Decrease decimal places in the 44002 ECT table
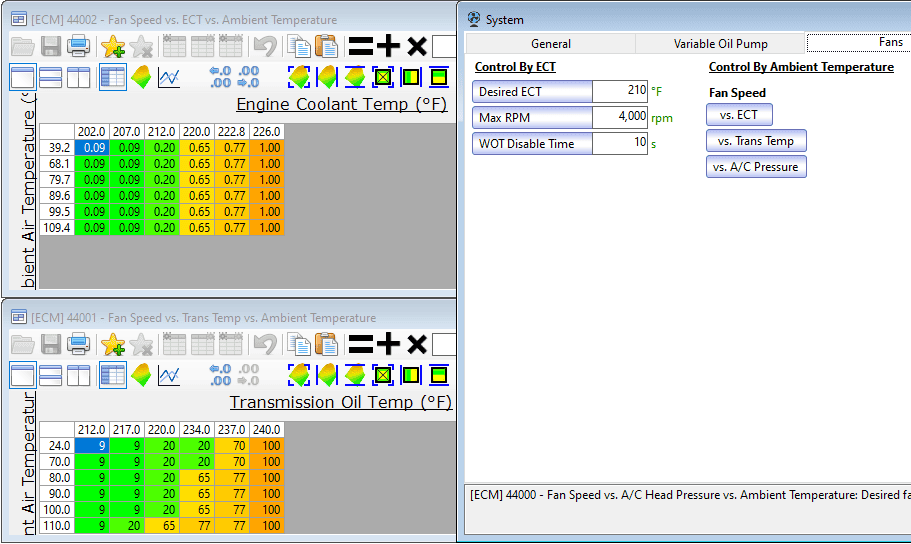 [249, 77]
